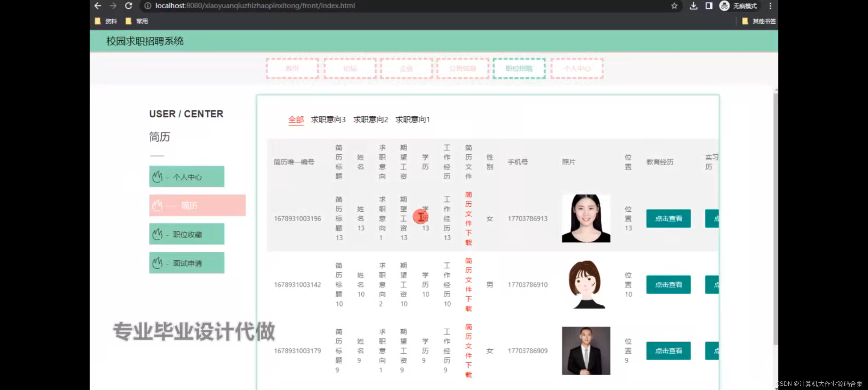This screenshot has height=390, width=868.
Task: Open the 企业 navigation tab
Action: pyautogui.click(x=406, y=68)
